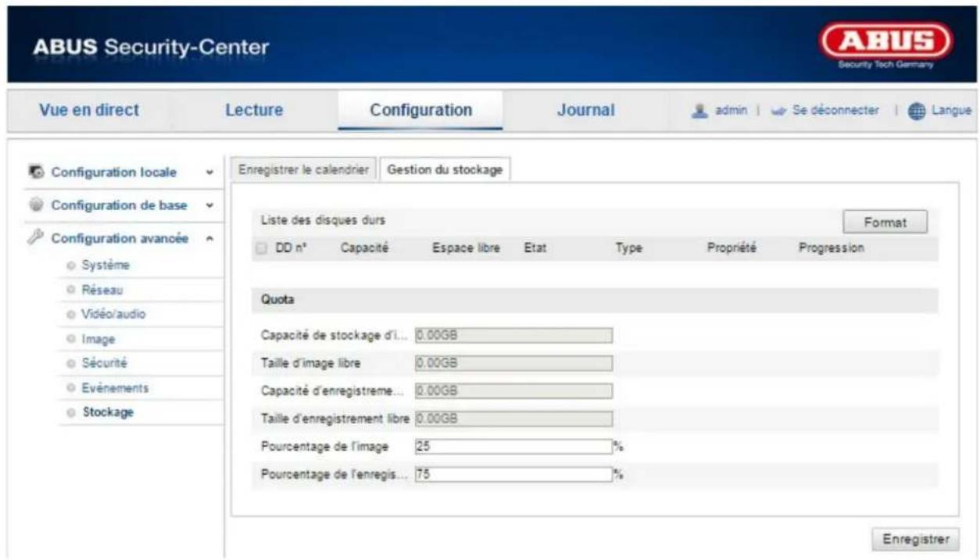Viewport: 980px width, 560px height.
Task: Click the Etat column header
Action: pyautogui.click(x=535, y=248)
